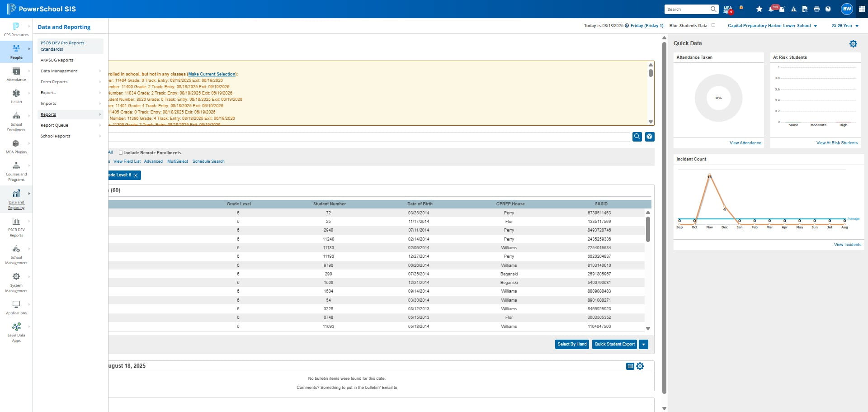Toggle Blur Students Data checkbox
The height and width of the screenshot is (412, 868).
(x=713, y=25)
